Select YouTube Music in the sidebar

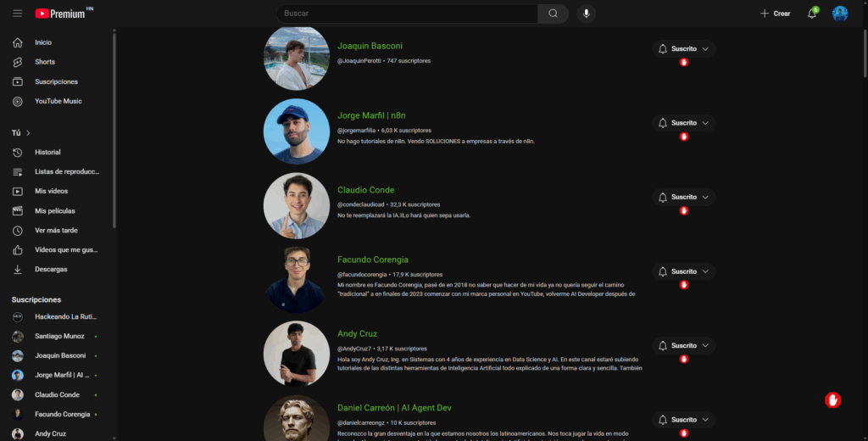coord(58,102)
